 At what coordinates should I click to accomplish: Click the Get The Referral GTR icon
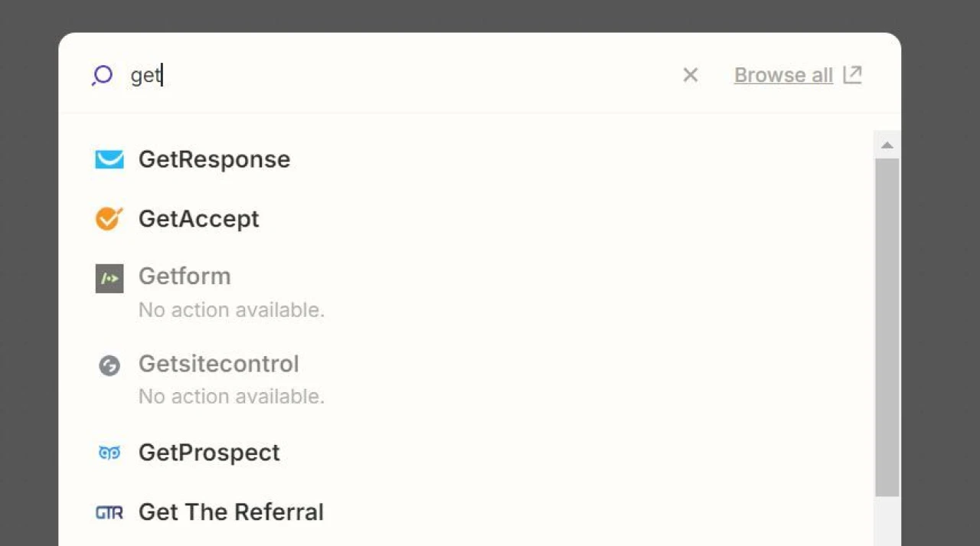[109, 512]
